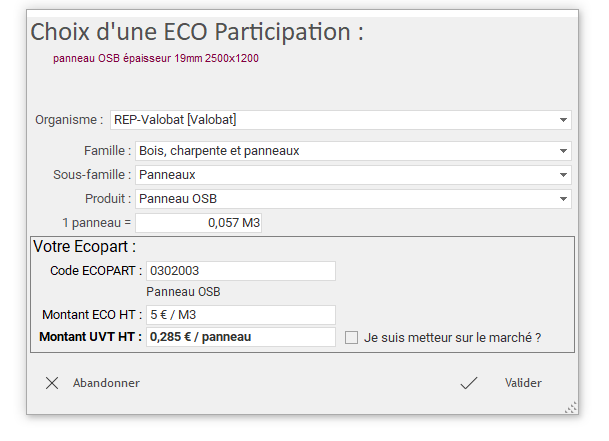Click the Abandonner button text

pyautogui.click(x=106, y=383)
